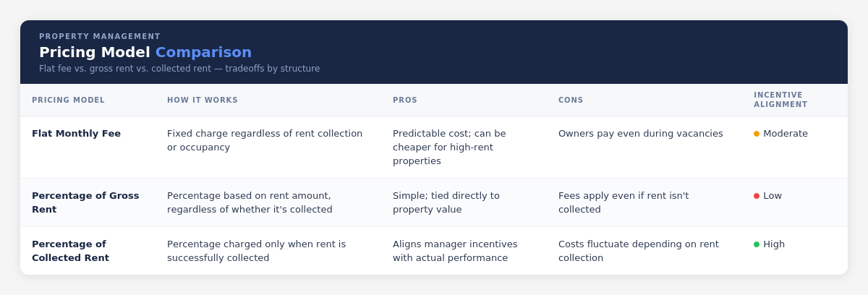Click the 'Owners pay even during vacancies' cell
Viewport: 868px width, 295px height.
coord(640,134)
